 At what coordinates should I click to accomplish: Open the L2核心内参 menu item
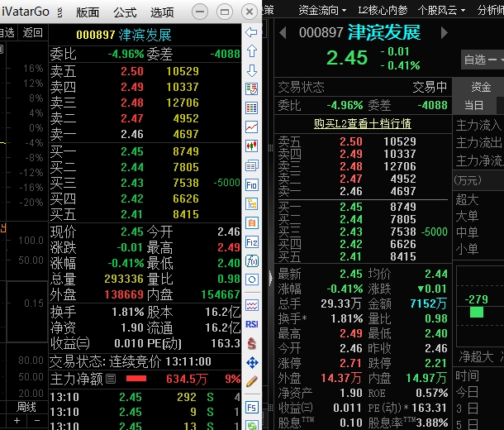383,10
